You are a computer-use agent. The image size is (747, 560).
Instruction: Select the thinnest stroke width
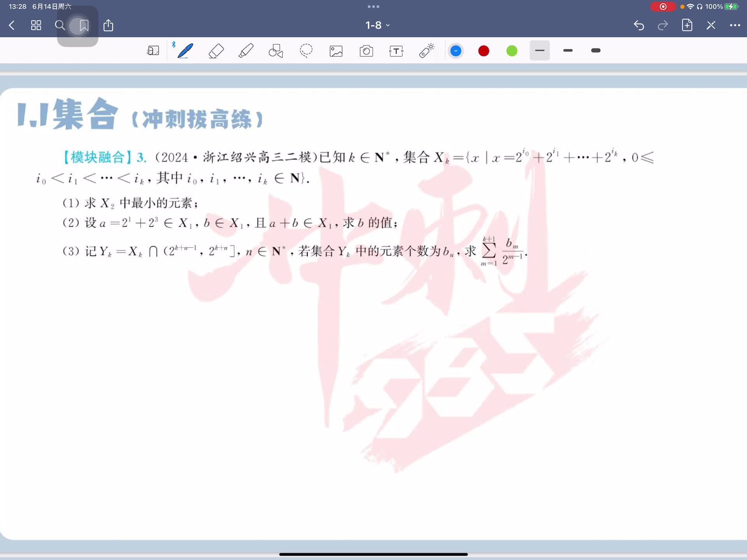540,51
